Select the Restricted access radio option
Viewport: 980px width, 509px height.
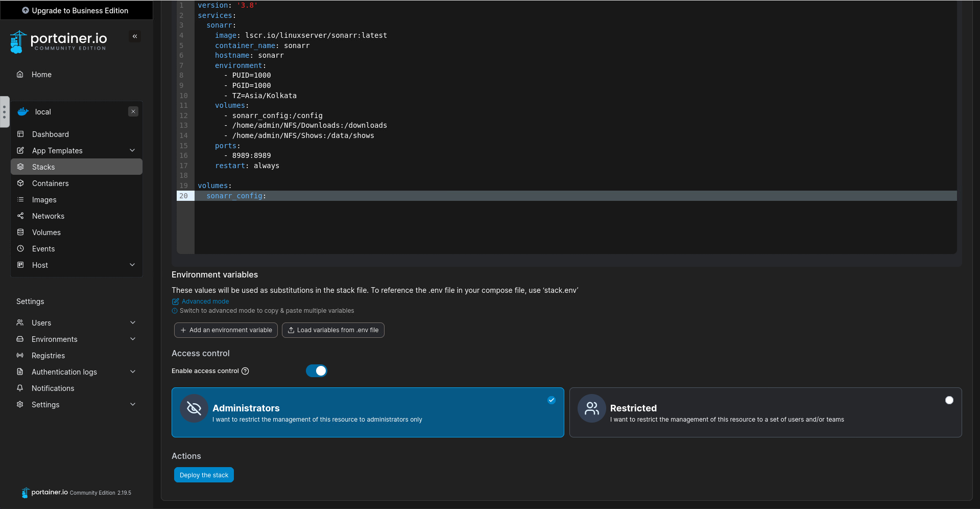click(949, 400)
